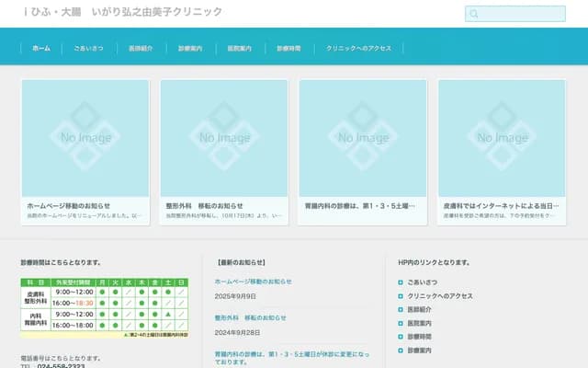This screenshot has height=368, width=588.
Task: Select 医師紹介 in the blue navigation bar
Action: point(141,49)
